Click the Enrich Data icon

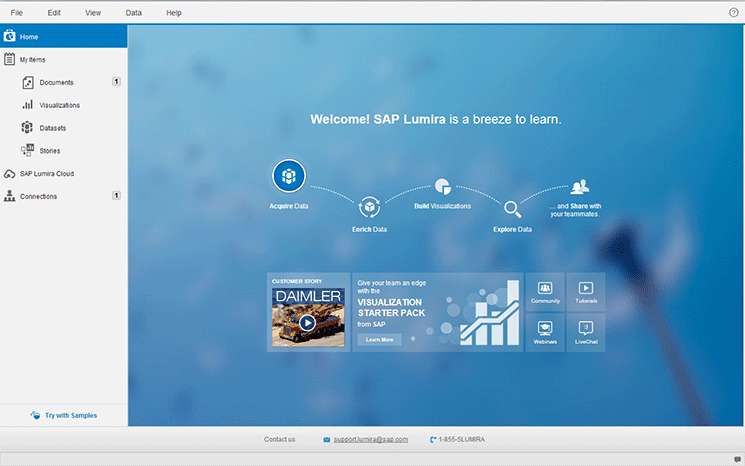369,207
